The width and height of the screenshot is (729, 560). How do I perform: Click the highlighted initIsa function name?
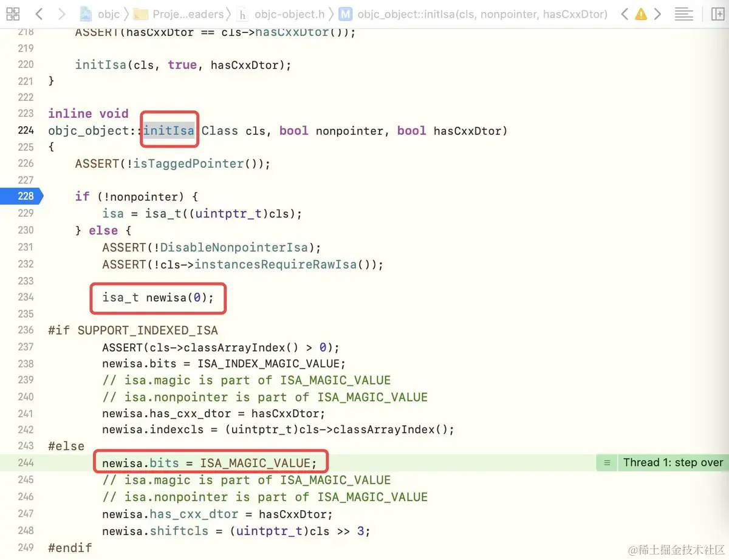[169, 130]
